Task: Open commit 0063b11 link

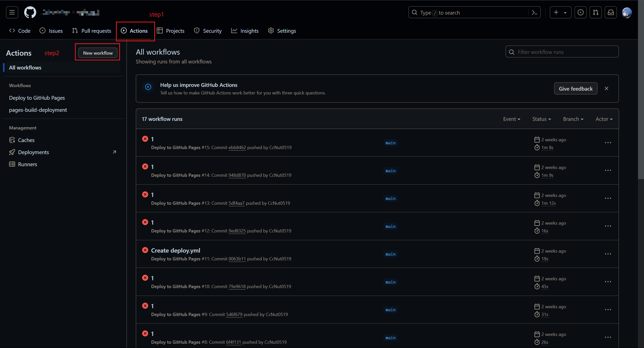Action: click(x=237, y=259)
